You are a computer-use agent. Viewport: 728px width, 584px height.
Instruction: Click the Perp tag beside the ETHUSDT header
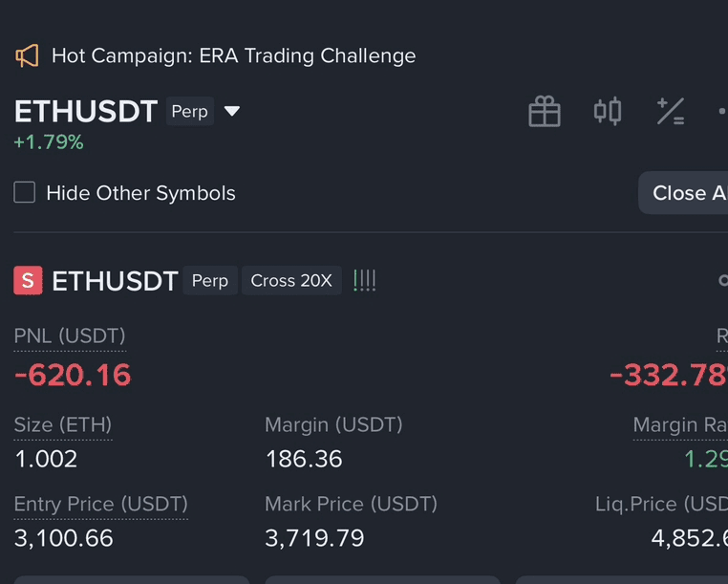pos(190,111)
